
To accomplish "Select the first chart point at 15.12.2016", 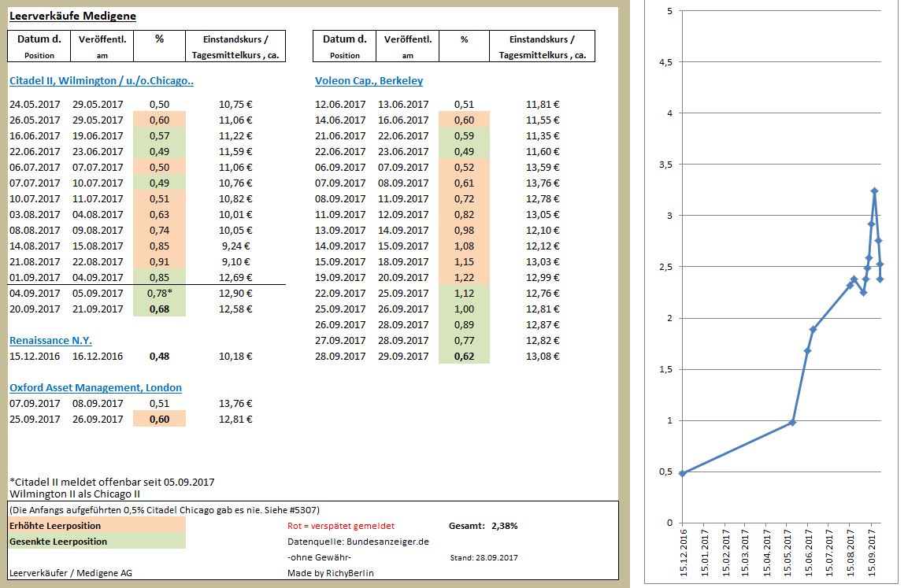I will (680, 473).
